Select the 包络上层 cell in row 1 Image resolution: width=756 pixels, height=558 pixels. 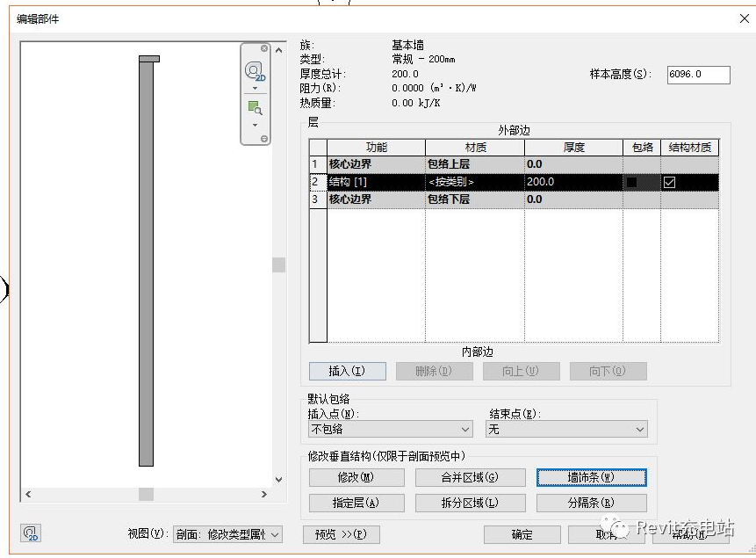pos(475,164)
